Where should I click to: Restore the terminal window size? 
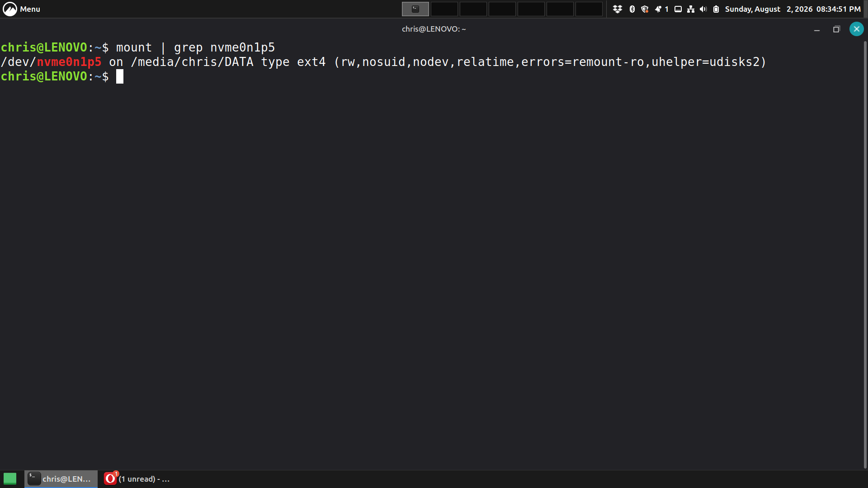[836, 29]
